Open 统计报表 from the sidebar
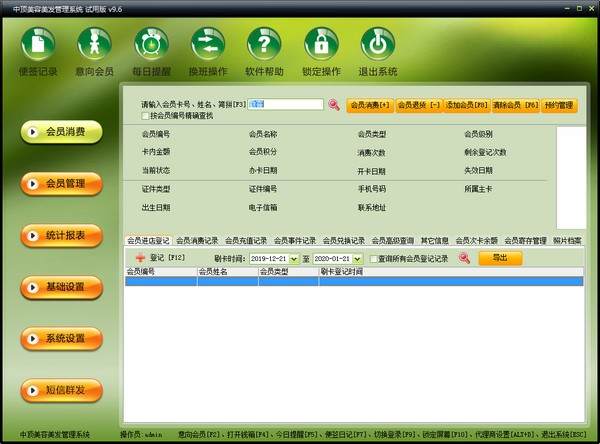This screenshot has height=444, width=600. 63,235
